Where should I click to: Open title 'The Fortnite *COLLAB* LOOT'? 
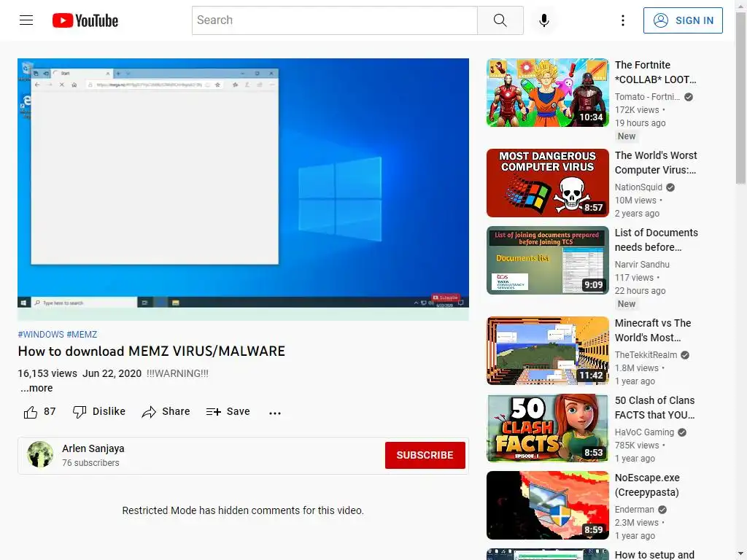tap(656, 72)
